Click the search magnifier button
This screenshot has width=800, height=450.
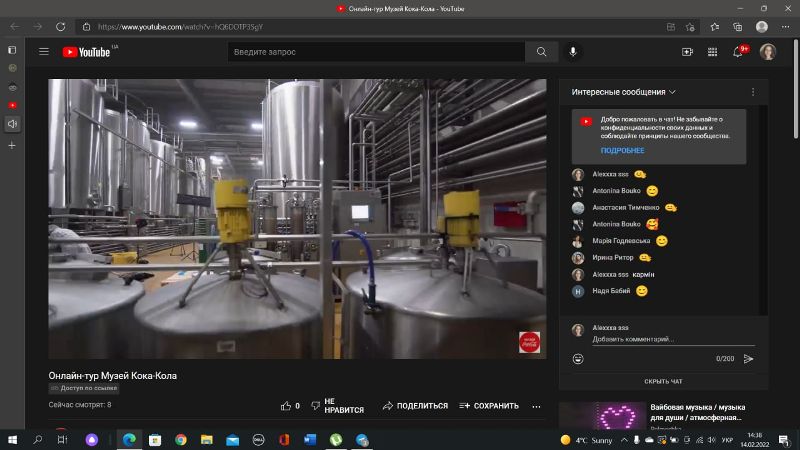coord(541,52)
